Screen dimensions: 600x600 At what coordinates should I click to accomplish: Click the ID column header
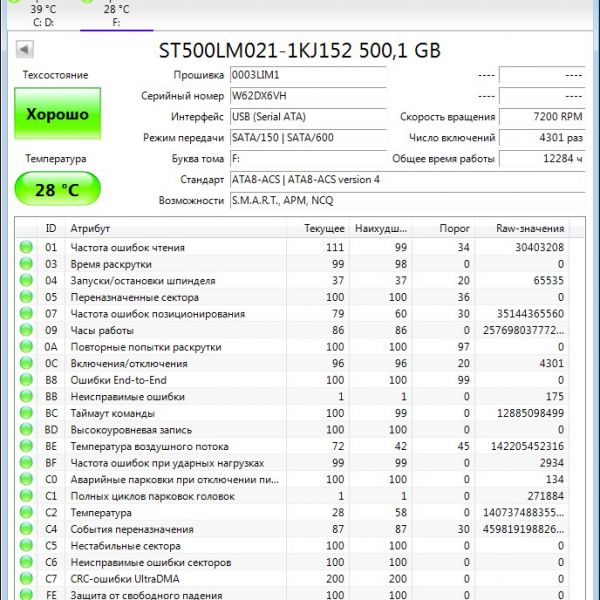[x=51, y=228]
